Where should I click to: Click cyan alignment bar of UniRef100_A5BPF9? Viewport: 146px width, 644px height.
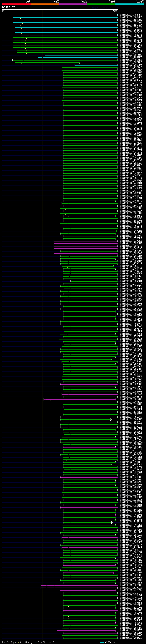[65, 15]
